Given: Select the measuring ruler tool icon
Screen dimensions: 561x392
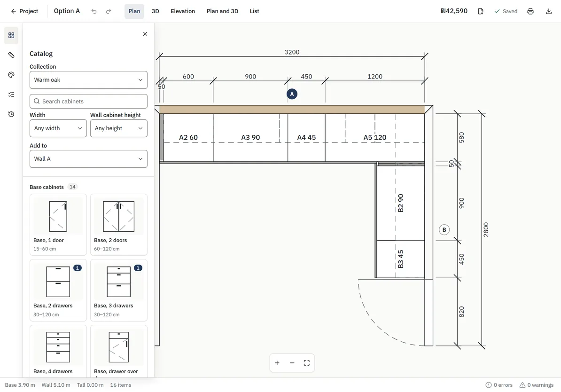Looking at the screenshot, I should point(11,55).
